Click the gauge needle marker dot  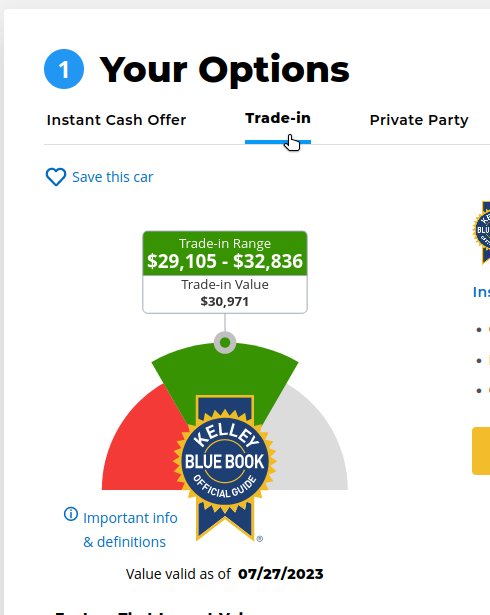click(x=225, y=342)
